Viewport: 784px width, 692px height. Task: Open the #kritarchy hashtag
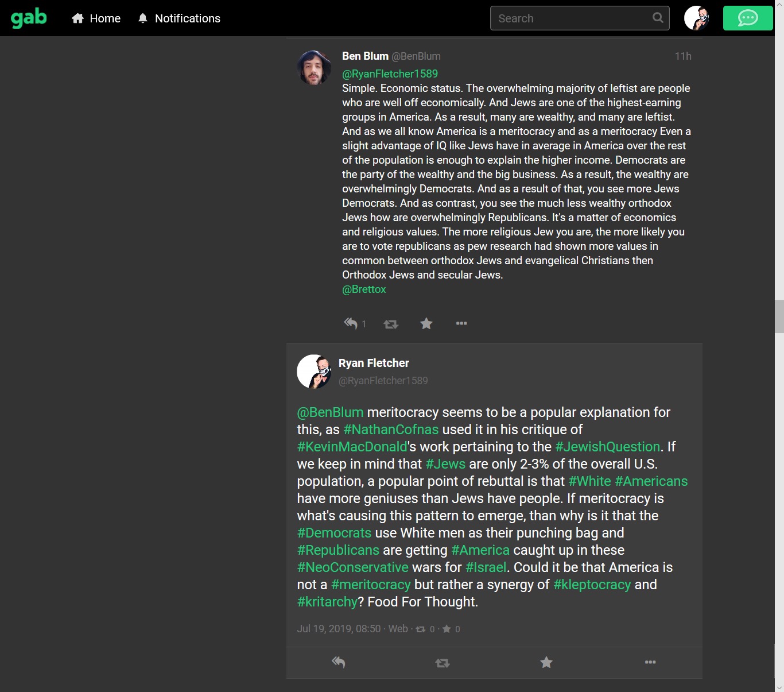[327, 602]
